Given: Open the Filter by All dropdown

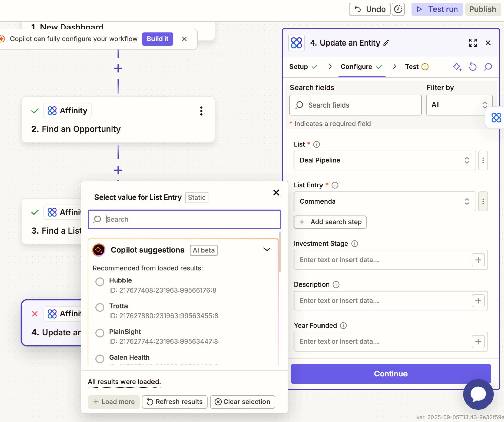Looking at the screenshot, I should (x=459, y=105).
